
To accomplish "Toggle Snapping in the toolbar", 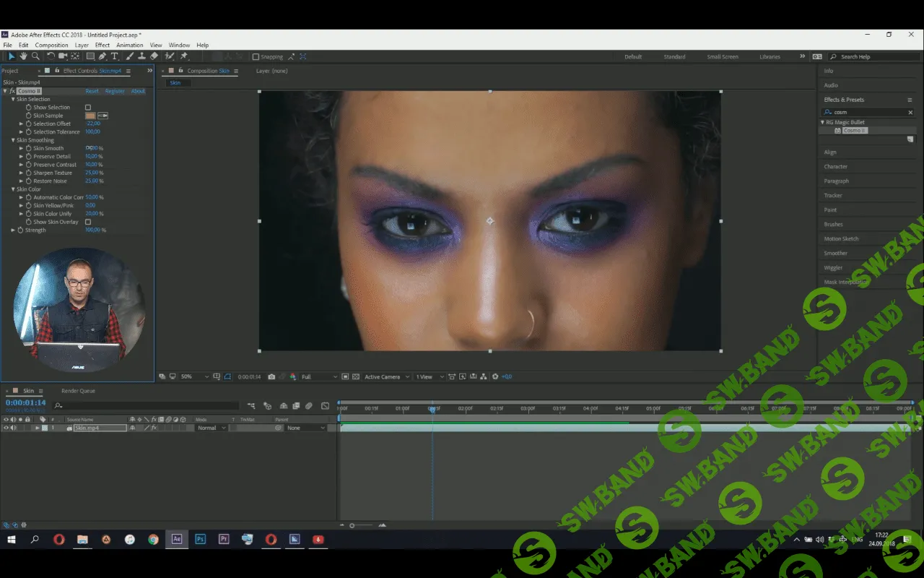I will point(256,56).
